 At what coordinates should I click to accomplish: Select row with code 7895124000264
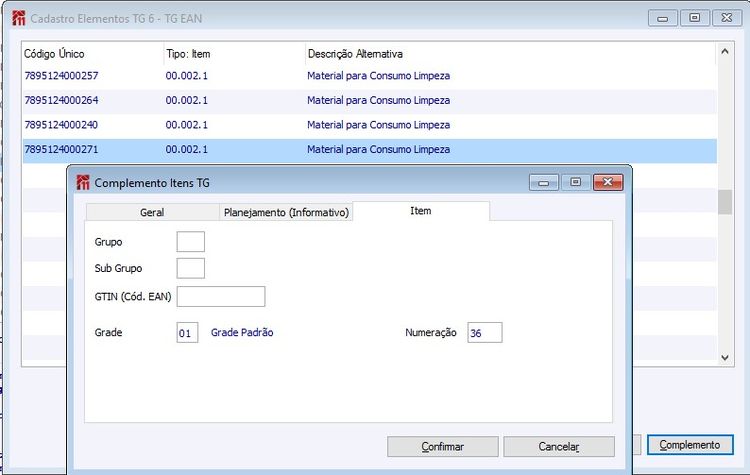pos(369,100)
